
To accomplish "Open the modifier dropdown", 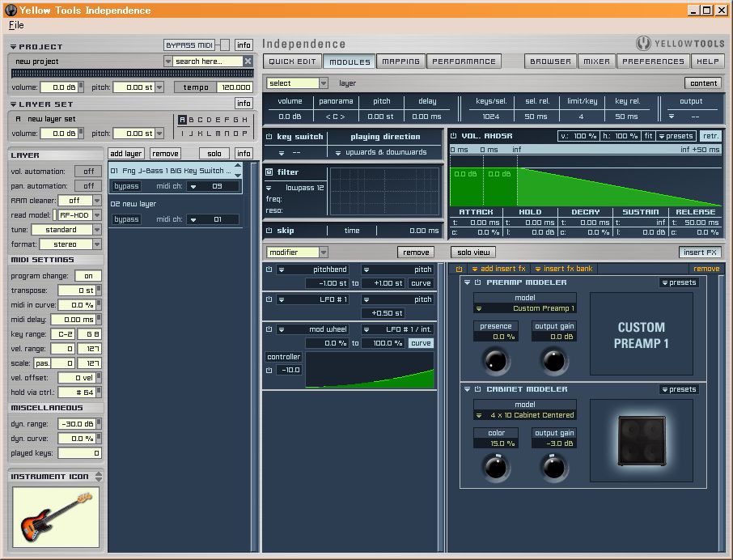I will click(323, 252).
